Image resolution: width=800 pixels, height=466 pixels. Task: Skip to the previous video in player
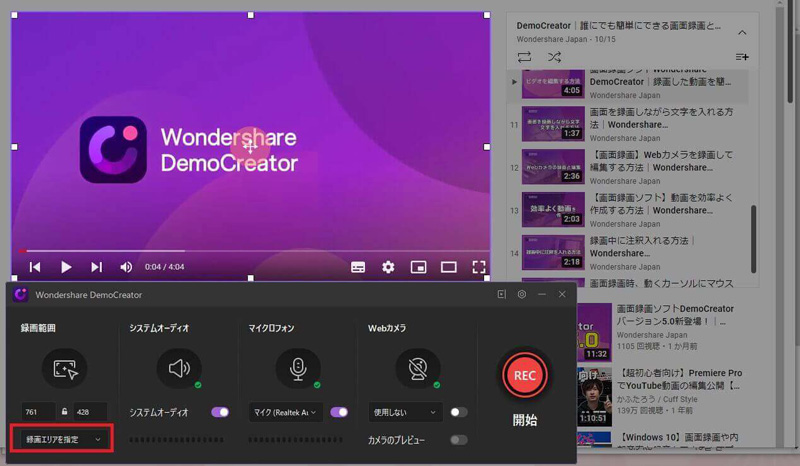(35, 267)
